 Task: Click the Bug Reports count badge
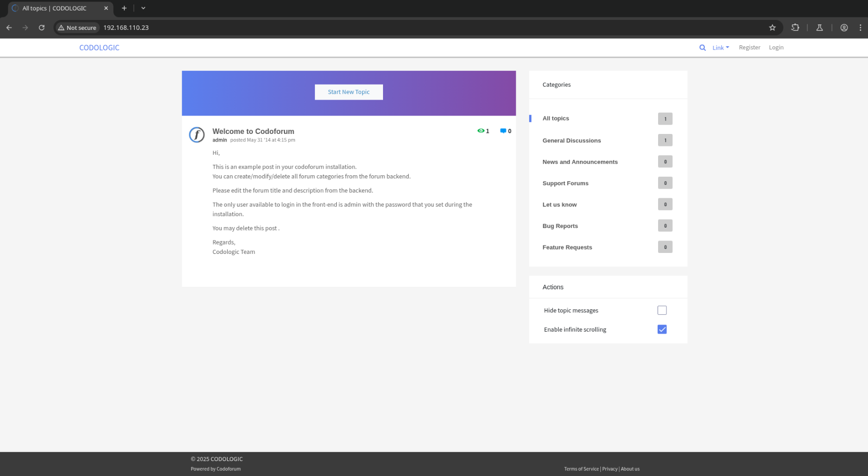665,226
